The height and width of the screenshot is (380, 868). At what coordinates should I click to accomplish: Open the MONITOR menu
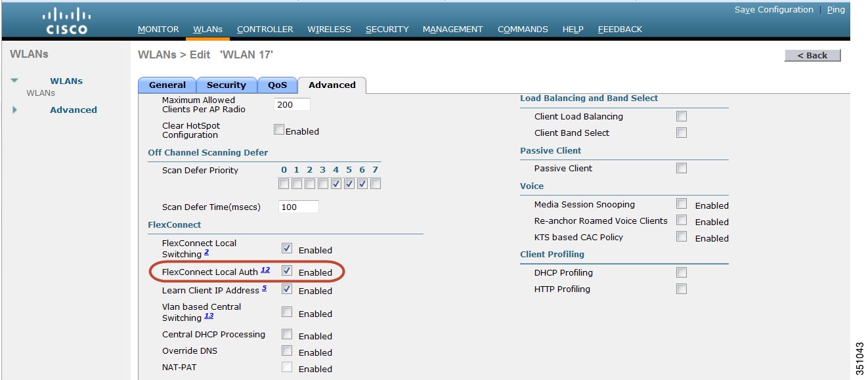158,30
